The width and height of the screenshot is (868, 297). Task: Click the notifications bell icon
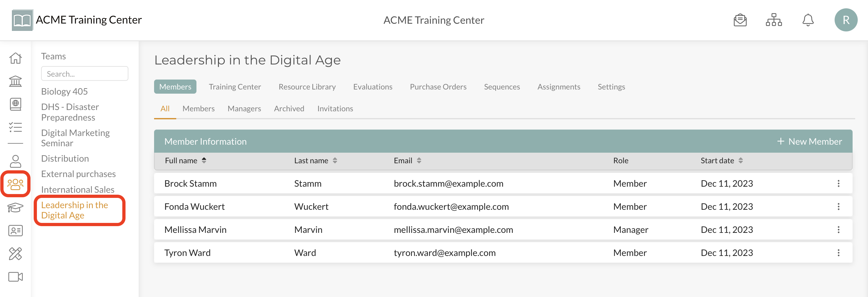tap(808, 20)
